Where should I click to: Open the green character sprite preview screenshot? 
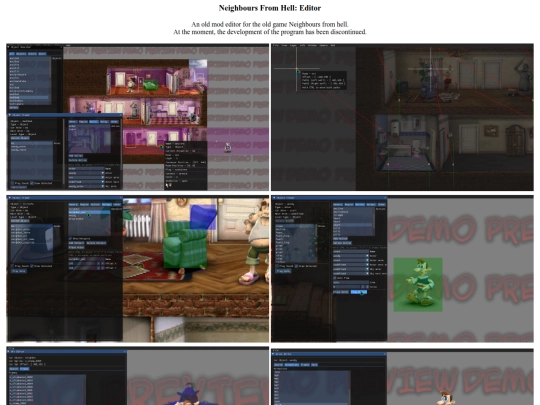point(402,269)
